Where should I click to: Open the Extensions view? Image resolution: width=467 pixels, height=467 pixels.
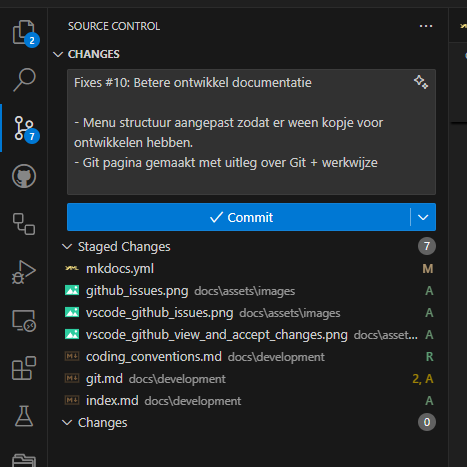tap(24, 368)
